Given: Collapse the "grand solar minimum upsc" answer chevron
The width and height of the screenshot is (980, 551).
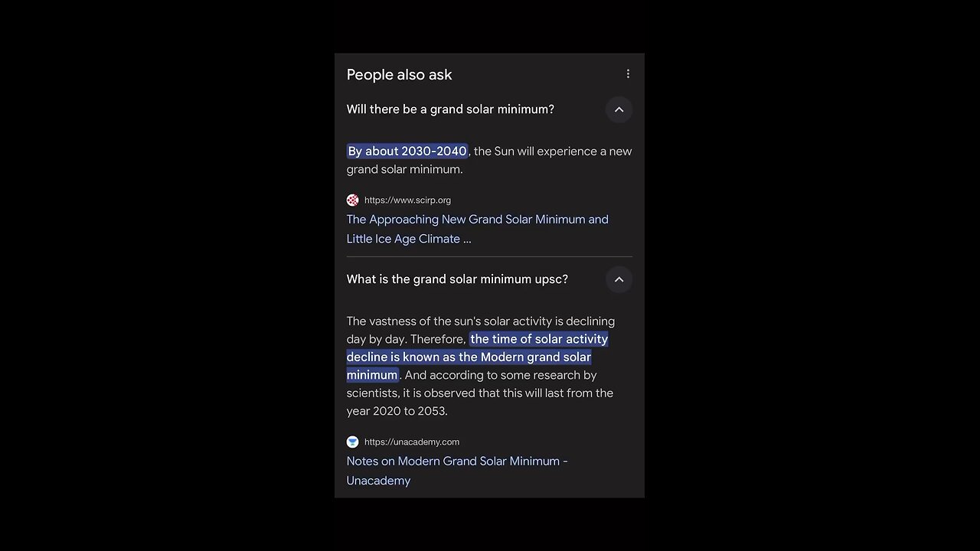Looking at the screenshot, I should [619, 279].
